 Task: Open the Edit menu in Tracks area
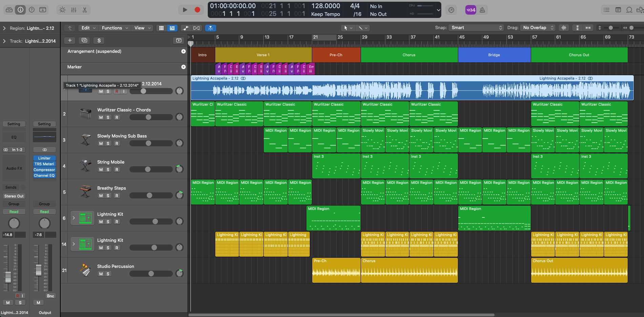click(x=88, y=28)
